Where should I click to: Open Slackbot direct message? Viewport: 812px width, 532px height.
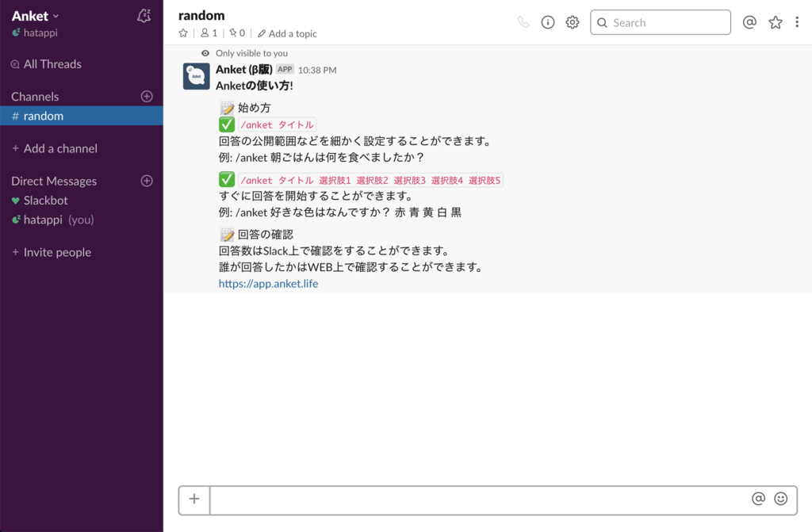point(40,201)
